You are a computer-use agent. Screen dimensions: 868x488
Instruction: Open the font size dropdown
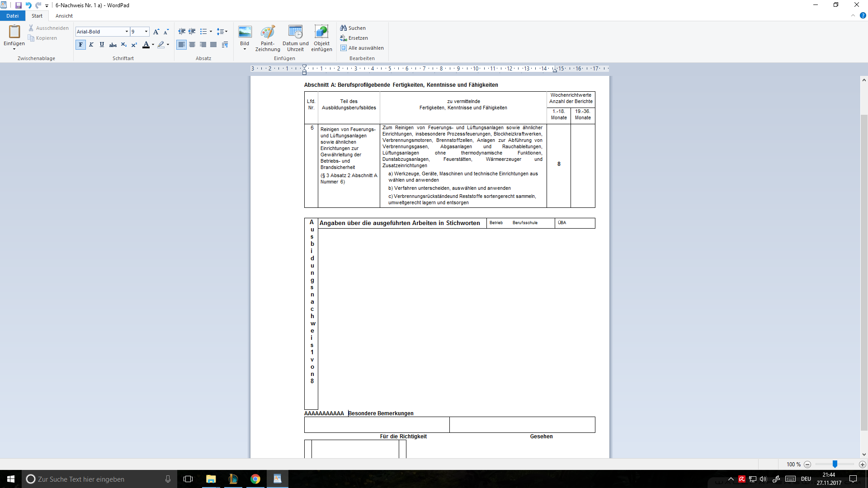[146, 32]
